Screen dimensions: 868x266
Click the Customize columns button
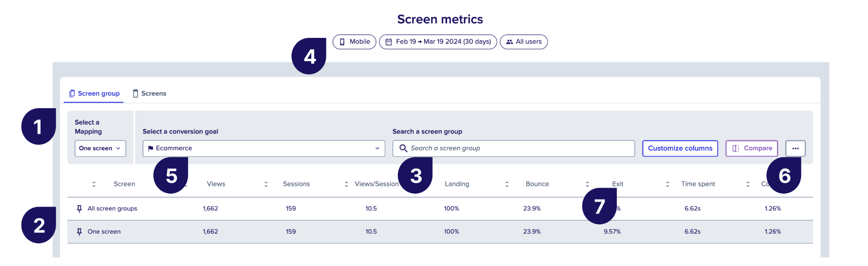pyautogui.click(x=680, y=149)
